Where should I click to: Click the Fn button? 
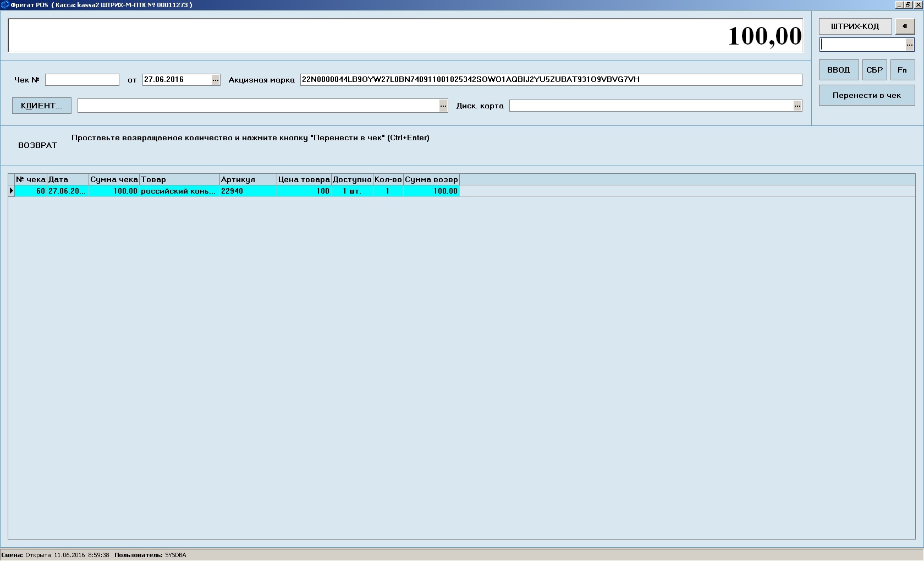[x=902, y=70]
